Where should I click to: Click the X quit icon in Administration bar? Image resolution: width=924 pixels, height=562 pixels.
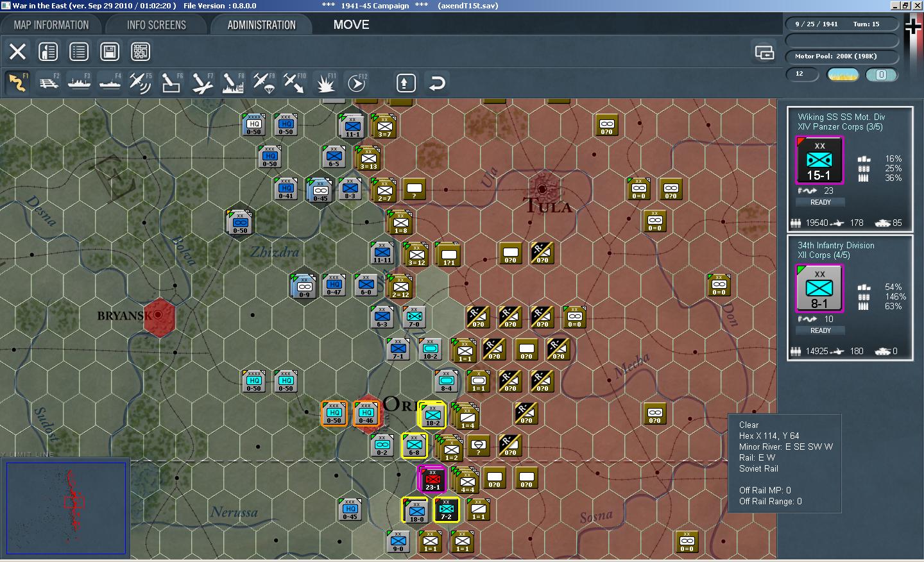point(17,51)
